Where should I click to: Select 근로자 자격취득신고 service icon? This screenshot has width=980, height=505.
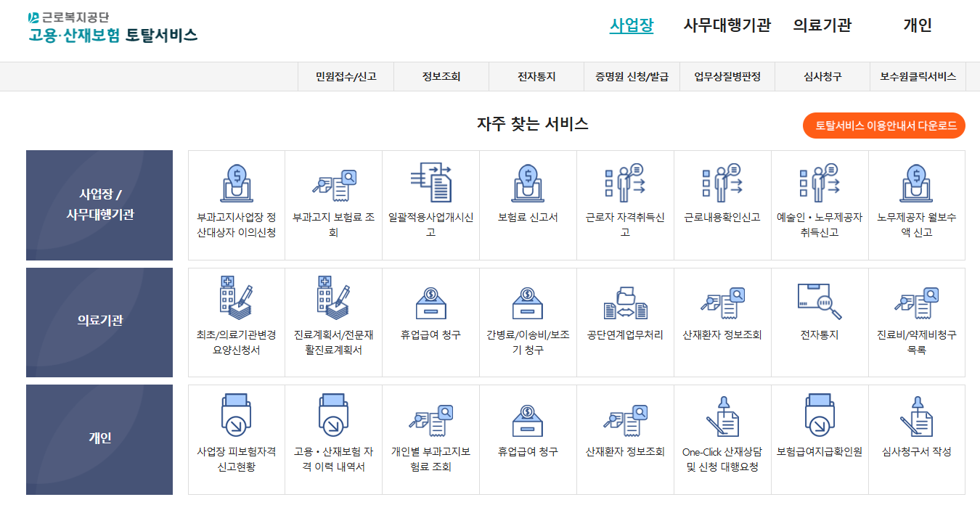click(x=625, y=203)
